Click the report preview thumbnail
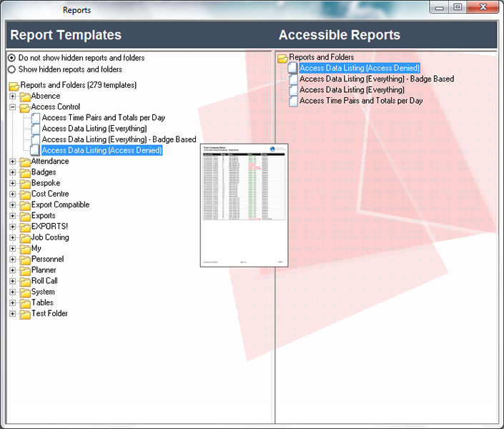504x429 pixels. pos(244,205)
